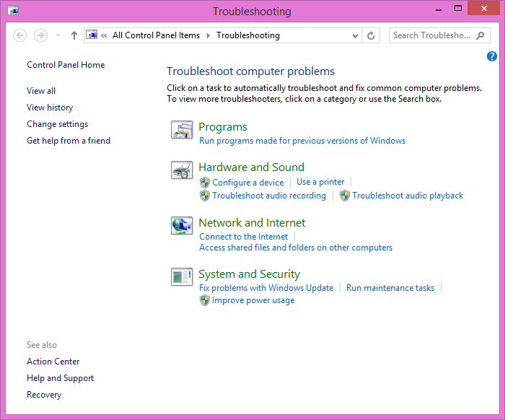The image size is (505, 420).
Task: Start Troubleshoot audio playback
Action: (x=408, y=196)
